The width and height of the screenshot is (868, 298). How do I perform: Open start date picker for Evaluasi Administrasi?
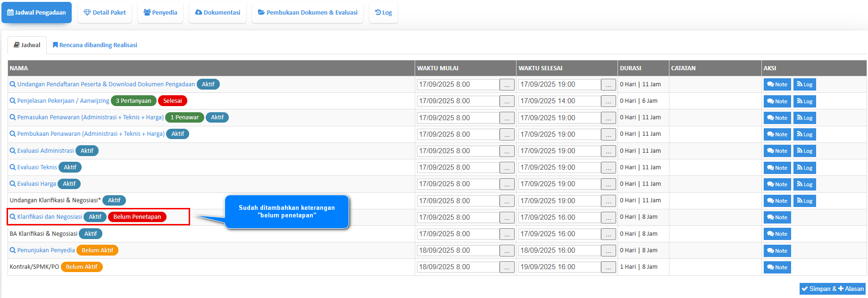pyautogui.click(x=507, y=151)
